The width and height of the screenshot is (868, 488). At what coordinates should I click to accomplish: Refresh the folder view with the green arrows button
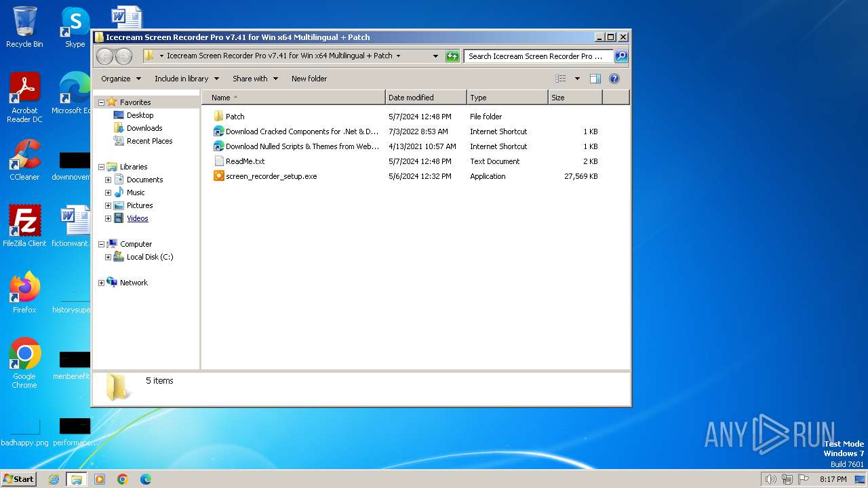pos(452,56)
